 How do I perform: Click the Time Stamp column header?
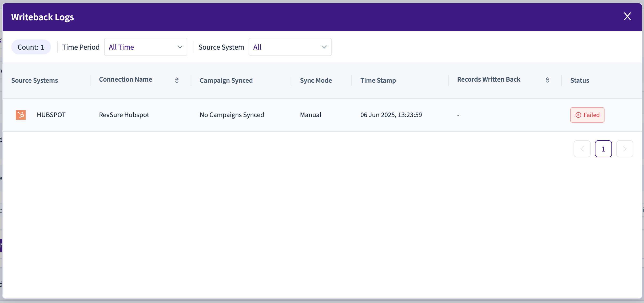point(378,80)
